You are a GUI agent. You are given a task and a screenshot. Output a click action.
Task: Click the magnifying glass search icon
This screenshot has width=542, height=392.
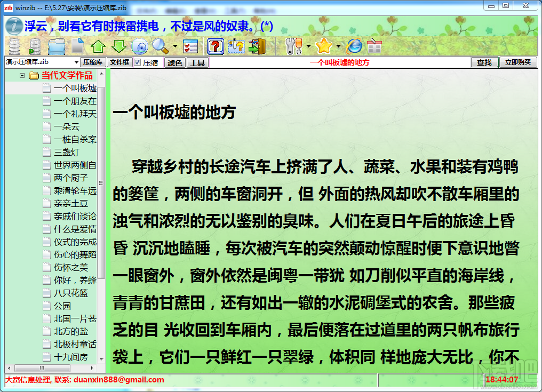(160, 46)
